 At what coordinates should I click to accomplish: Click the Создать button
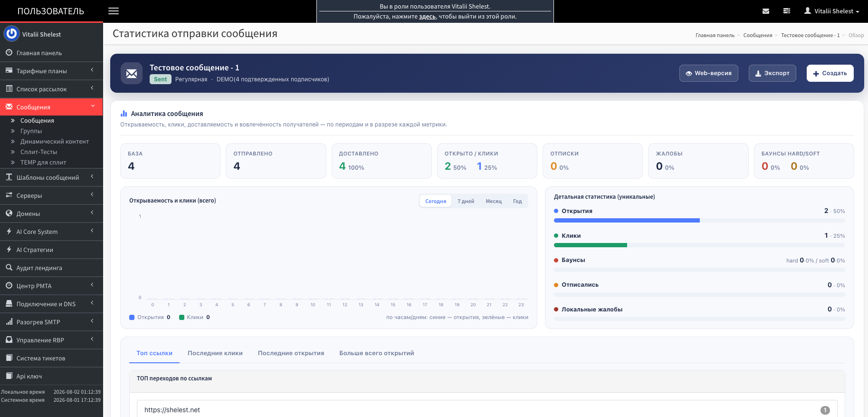click(830, 73)
